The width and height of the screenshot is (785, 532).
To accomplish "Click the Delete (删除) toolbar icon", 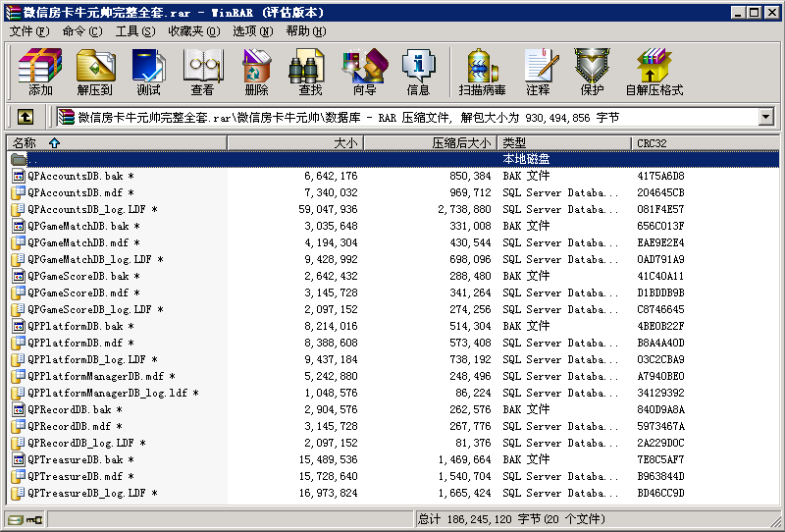I will pos(256,72).
